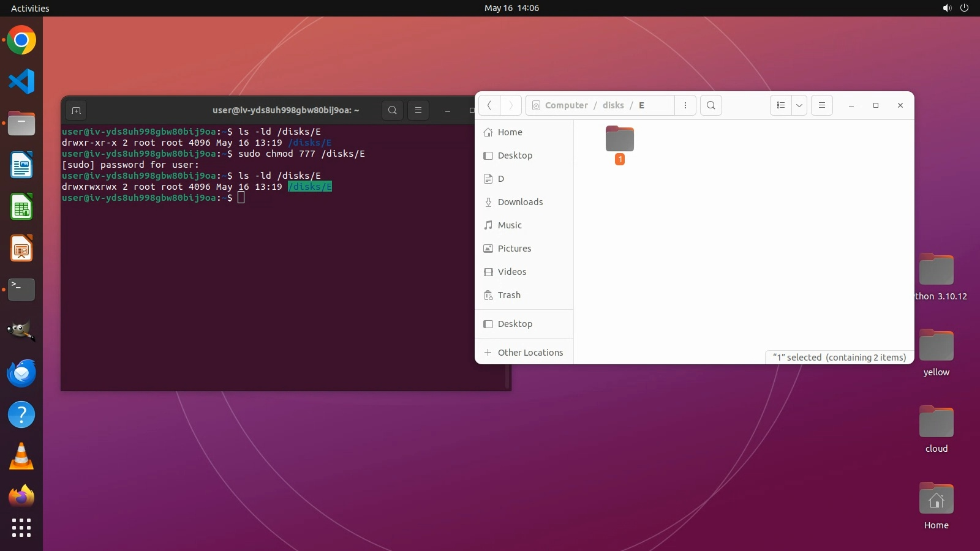980x551 pixels.
Task: Open Trash from the sidebar
Action: (509, 295)
